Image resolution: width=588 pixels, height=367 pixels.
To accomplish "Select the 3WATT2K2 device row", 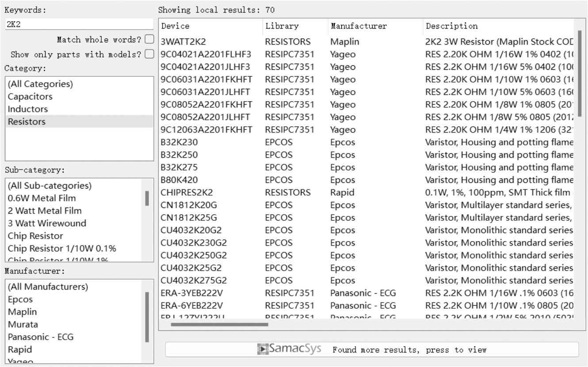I will pos(183,42).
